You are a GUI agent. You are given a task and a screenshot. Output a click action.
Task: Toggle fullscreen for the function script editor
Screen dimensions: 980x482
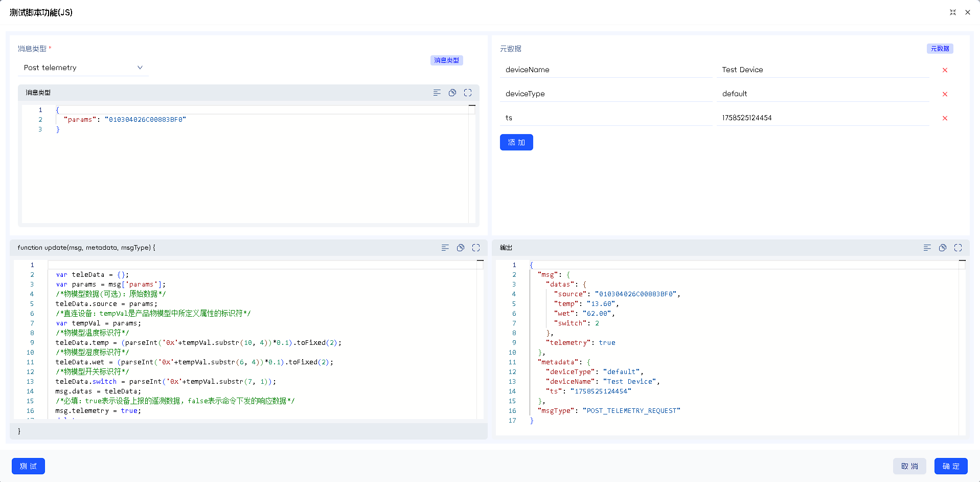476,248
